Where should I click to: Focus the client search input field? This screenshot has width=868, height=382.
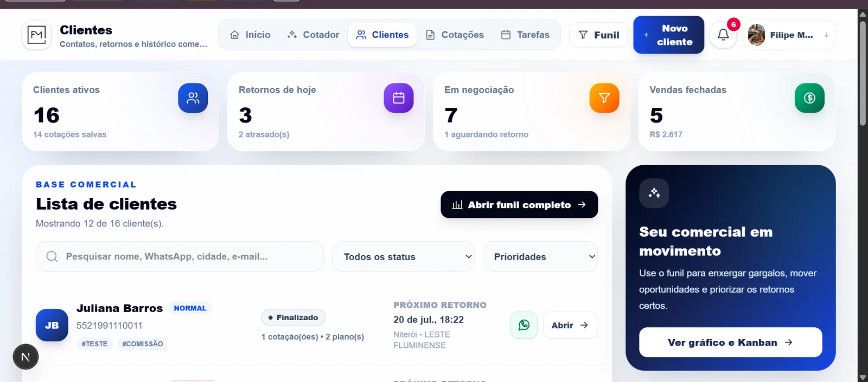(180, 256)
